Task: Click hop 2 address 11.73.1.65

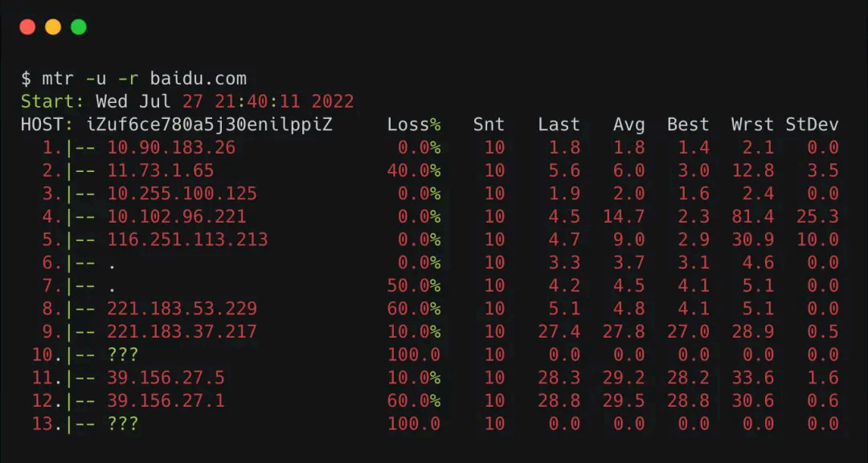Action: pyautogui.click(x=161, y=170)
